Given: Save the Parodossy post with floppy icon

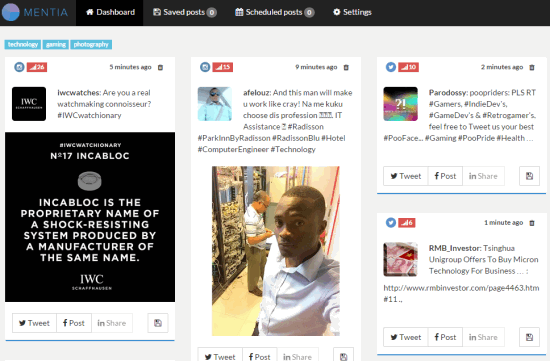Looking at the screenshot, I should coord(529,176).
